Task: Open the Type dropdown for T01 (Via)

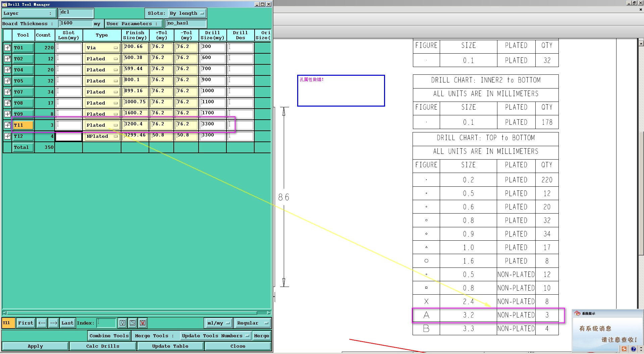Action: pyautogui.click(x=102, y=48)
